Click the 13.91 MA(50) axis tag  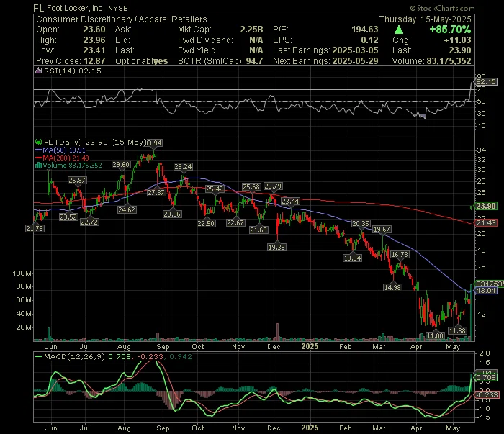(x=486, y=290)
